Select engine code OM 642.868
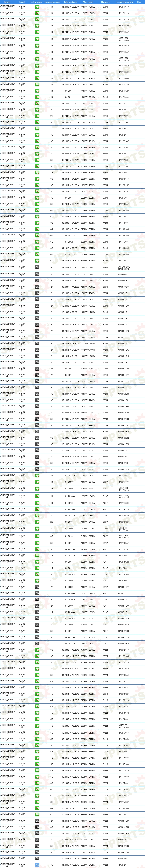 click(124, 852)
